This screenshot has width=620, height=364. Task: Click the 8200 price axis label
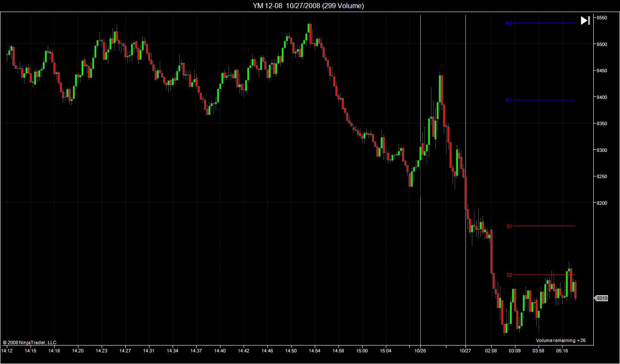pyautogui.click(x=601, y=203)
